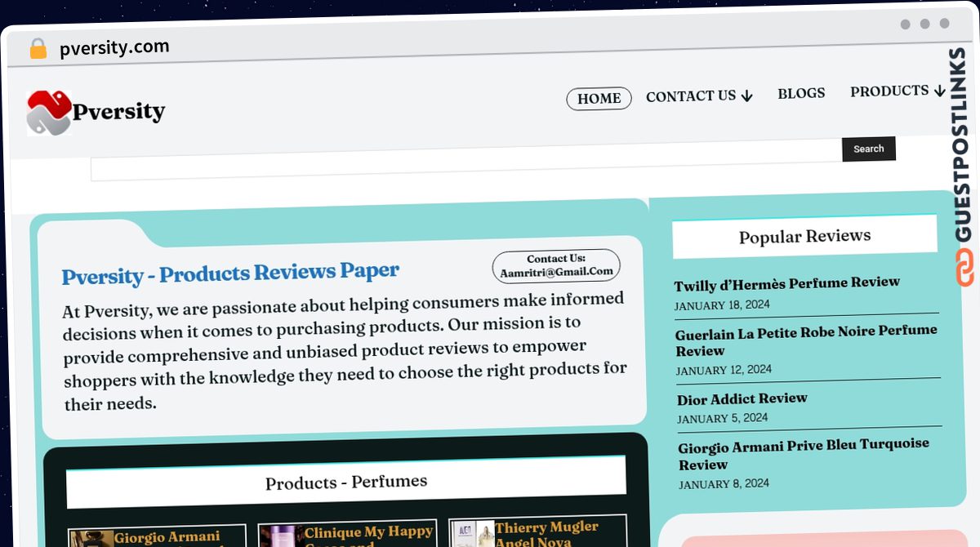The width and height of the screenshot is (980, 547).
Task: Select the Thierry Mugler Angel Nova thumbnail
Action: (473, 534)
